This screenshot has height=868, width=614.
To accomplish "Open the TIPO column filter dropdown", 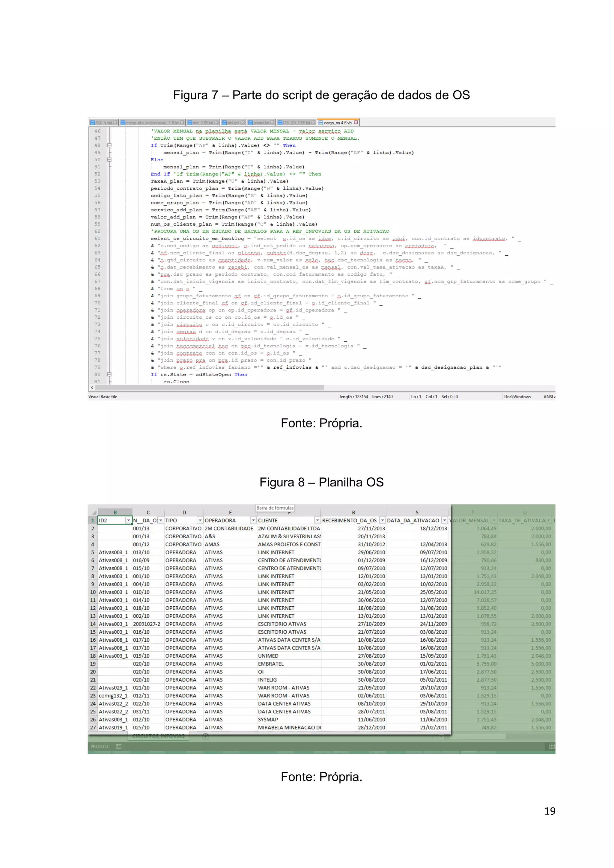I will (200, 521).
